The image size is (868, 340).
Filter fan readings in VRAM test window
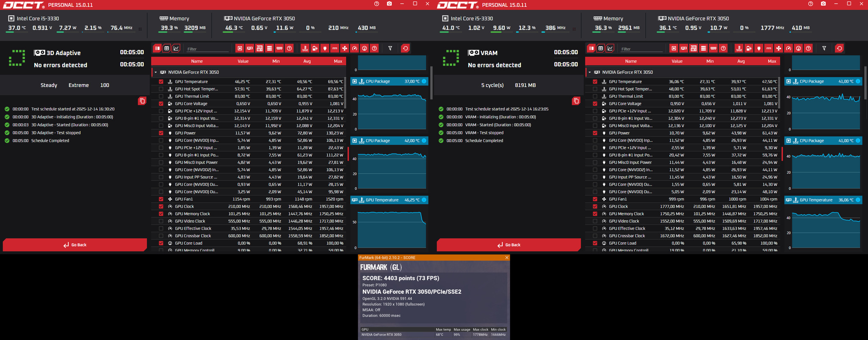coord(779,48)
